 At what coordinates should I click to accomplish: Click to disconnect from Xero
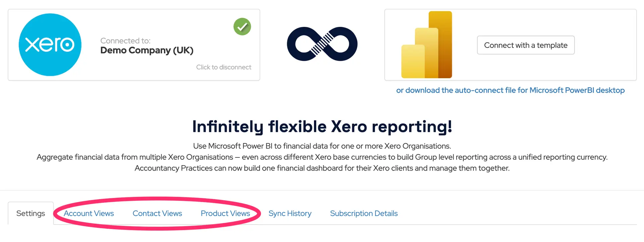[x=223, y=67]
